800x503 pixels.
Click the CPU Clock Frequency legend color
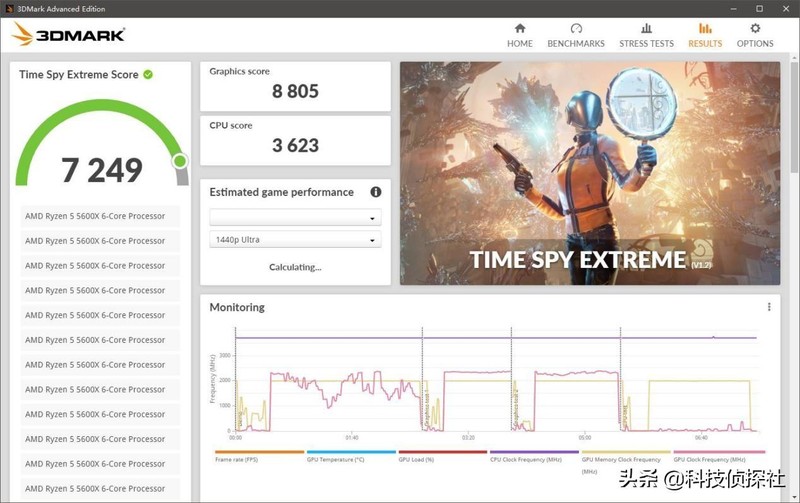(534, 452)
